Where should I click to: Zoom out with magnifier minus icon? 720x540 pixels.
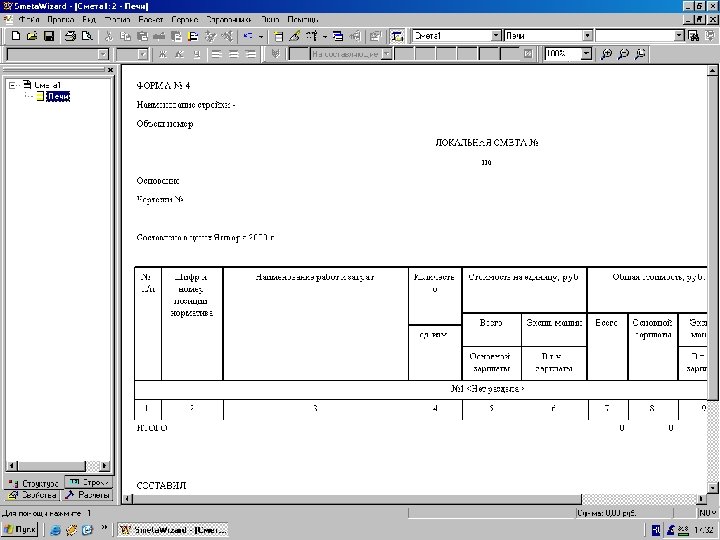[623, 54]
